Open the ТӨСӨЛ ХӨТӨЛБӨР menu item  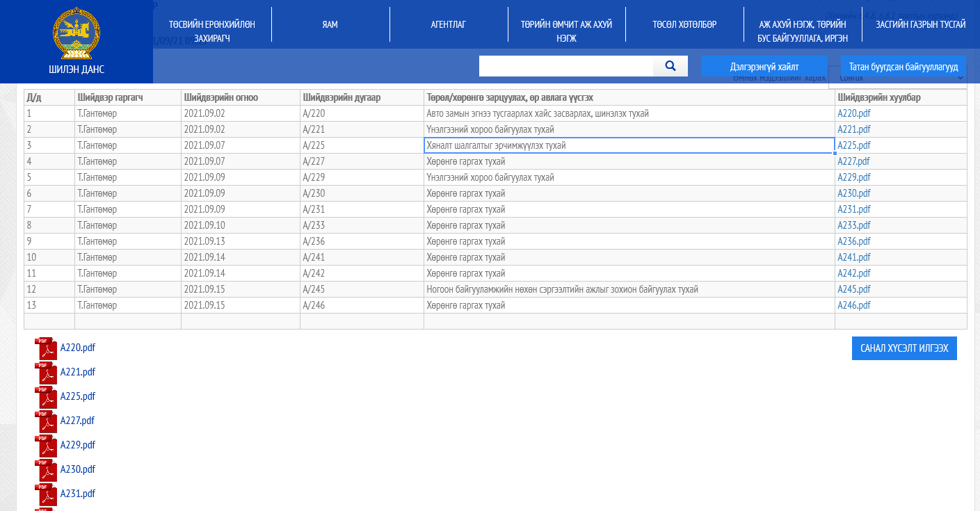[684, 24]
